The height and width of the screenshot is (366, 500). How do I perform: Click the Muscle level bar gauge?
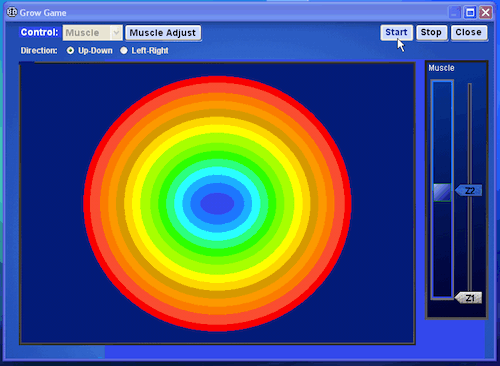442,189
